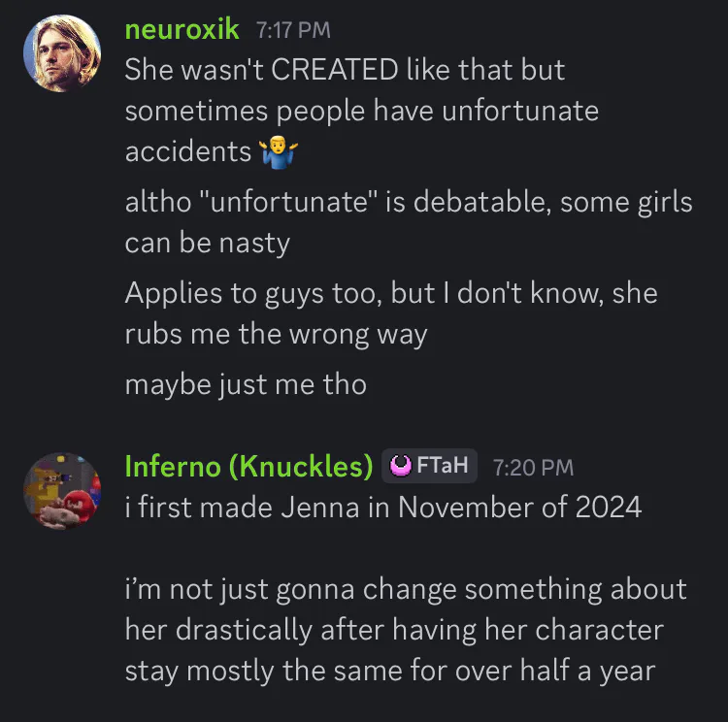Click the shrugging man emoji
Image resolution: width=728 pixels, height=722 pixels.
(x=279, y=151)
